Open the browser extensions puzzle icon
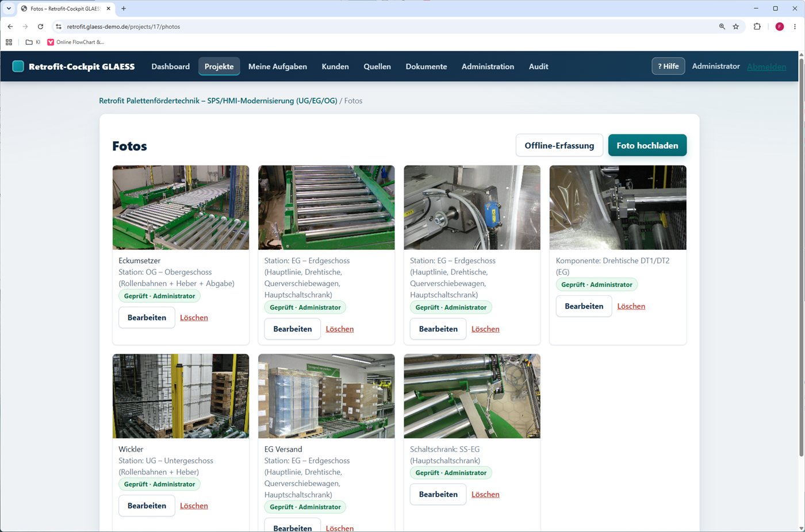The height and width of the screenshot is (532, 805). point(757,26)
